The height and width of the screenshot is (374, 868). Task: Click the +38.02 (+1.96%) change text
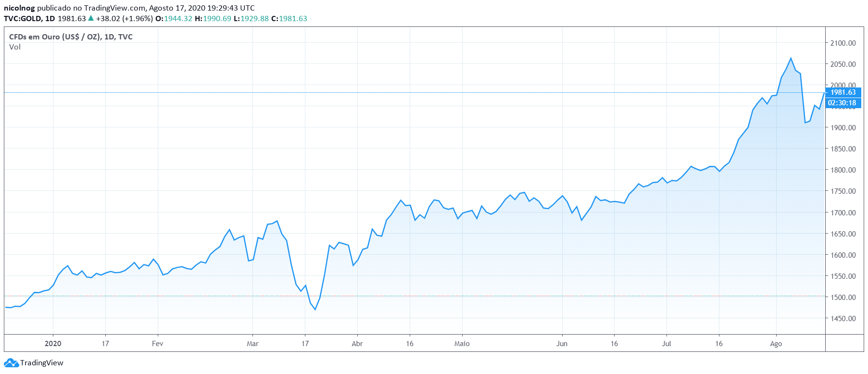click(124, 19)
